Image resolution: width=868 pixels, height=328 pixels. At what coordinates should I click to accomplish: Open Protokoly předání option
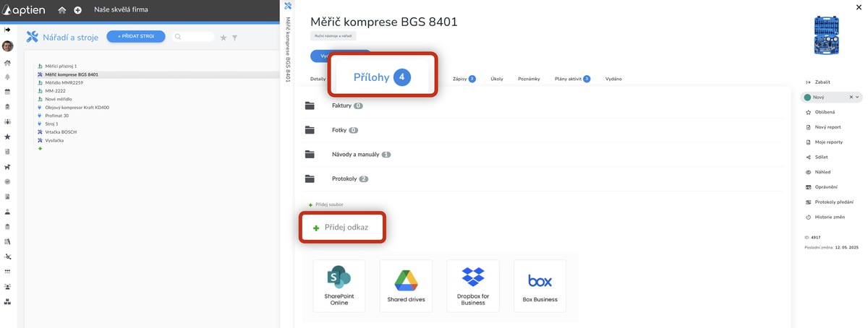[829, 202]
